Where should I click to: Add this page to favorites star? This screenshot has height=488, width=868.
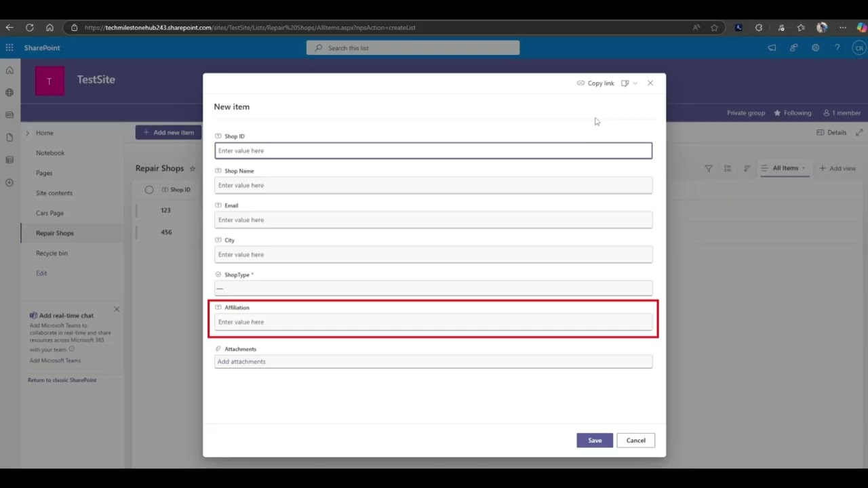[714, 28]
